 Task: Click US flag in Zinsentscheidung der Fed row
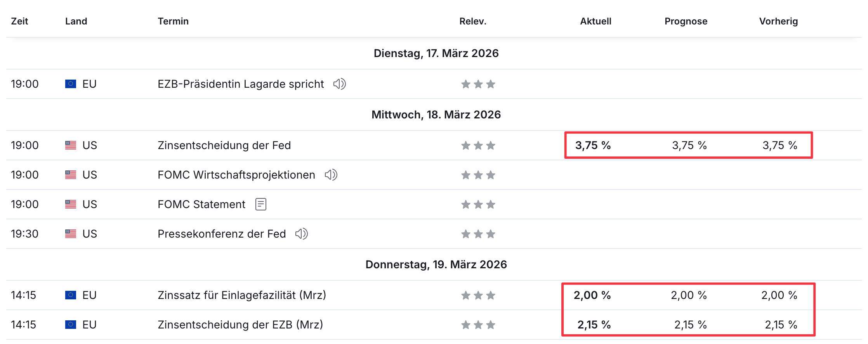tap(71, 145)
